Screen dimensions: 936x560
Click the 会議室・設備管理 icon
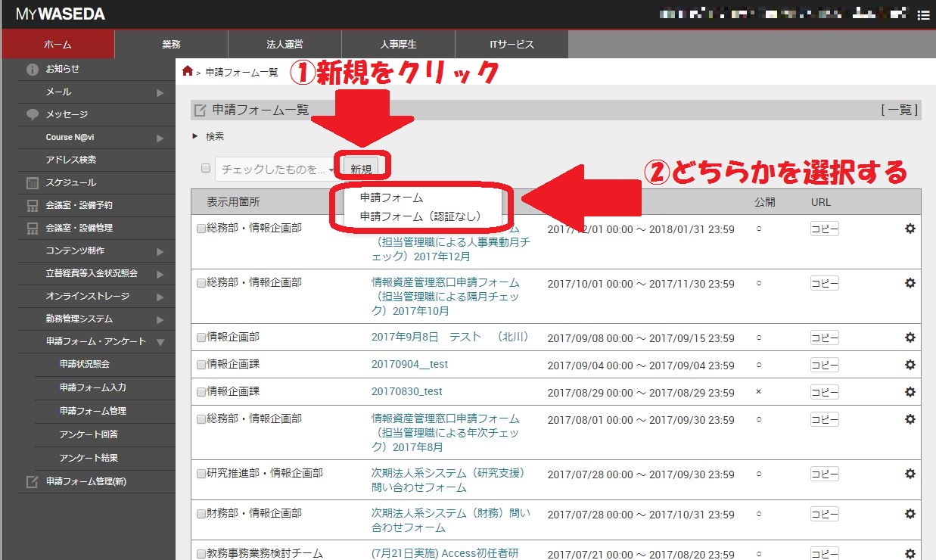click(x=33, y=229)
